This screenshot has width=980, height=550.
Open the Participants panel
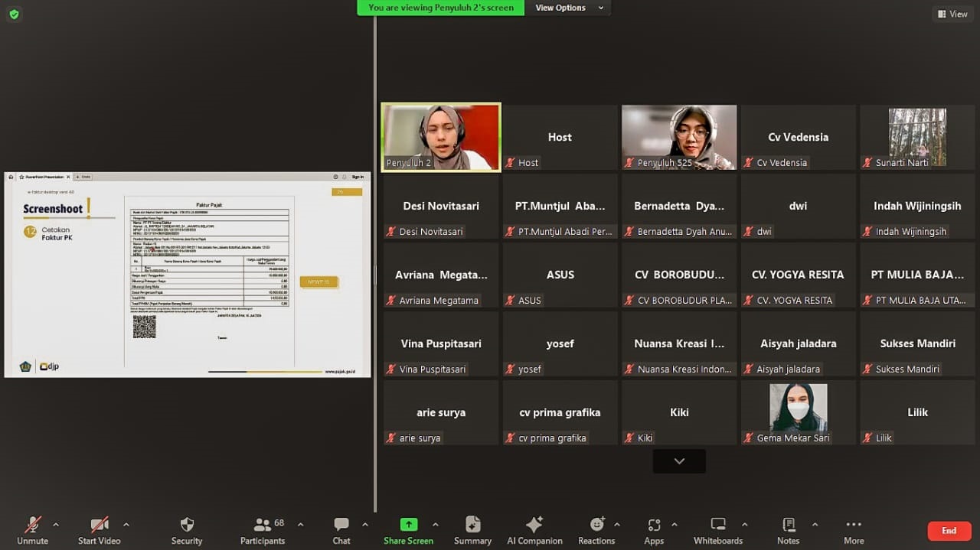tap(263, 525)
